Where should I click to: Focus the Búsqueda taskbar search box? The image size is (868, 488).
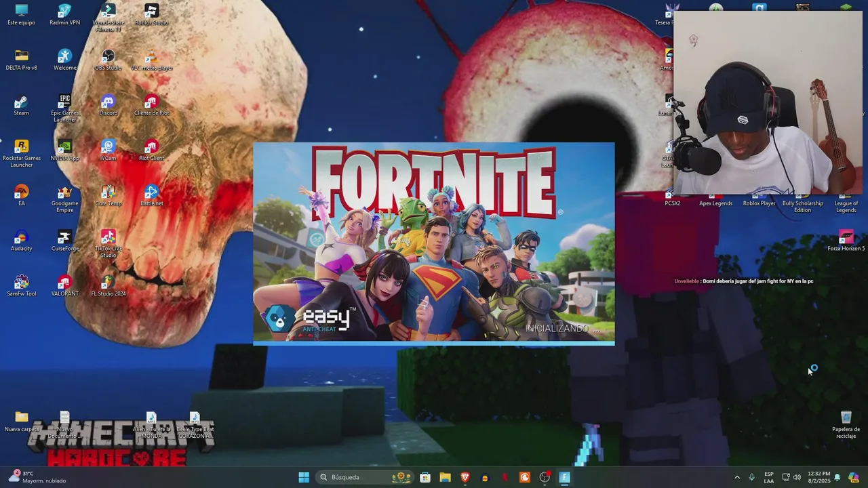click(363, 477)
